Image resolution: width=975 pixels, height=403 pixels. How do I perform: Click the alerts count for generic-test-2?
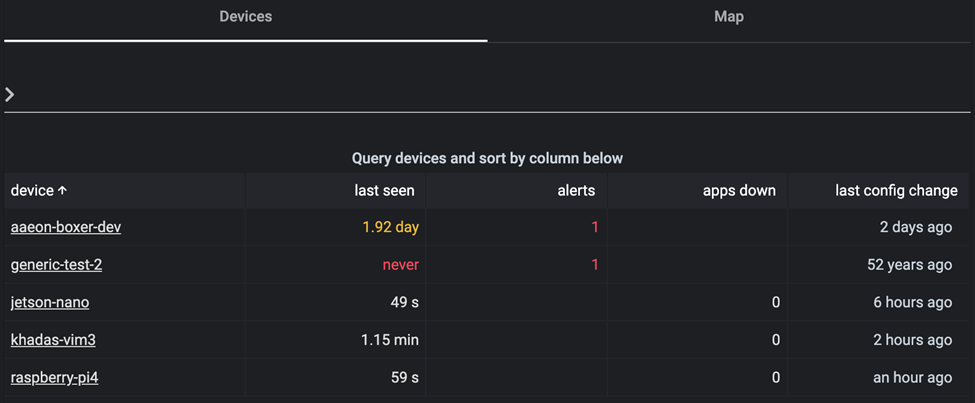coord(594,265)
